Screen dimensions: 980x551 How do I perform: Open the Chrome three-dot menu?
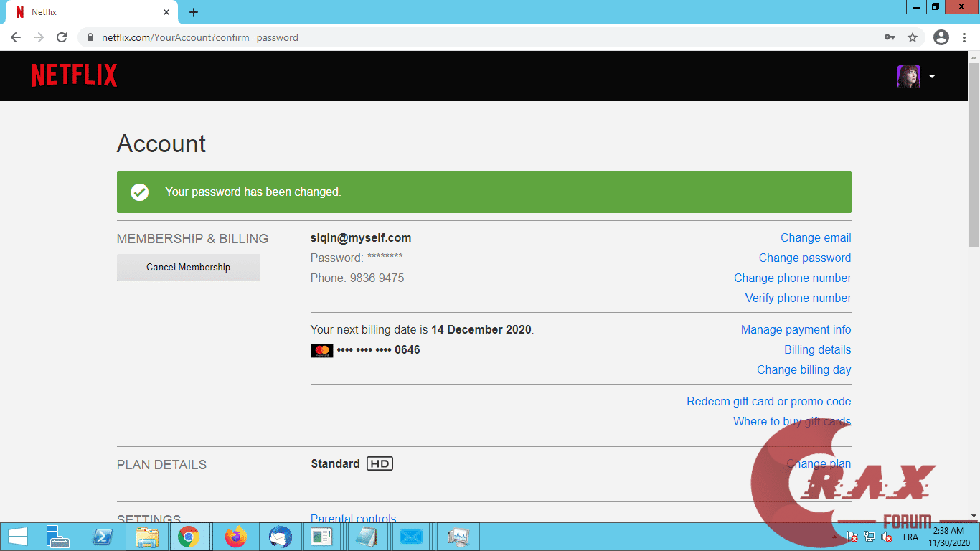(x=964, y=37)
